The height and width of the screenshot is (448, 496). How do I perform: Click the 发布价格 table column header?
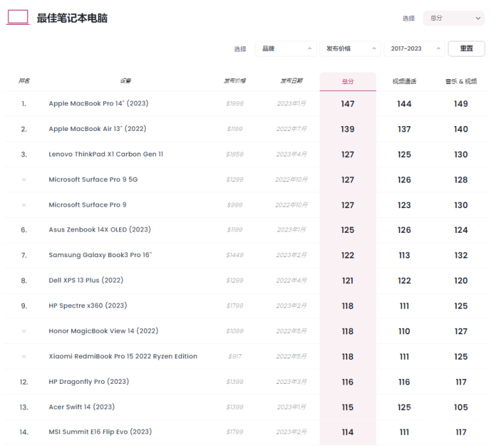point(235,81)
